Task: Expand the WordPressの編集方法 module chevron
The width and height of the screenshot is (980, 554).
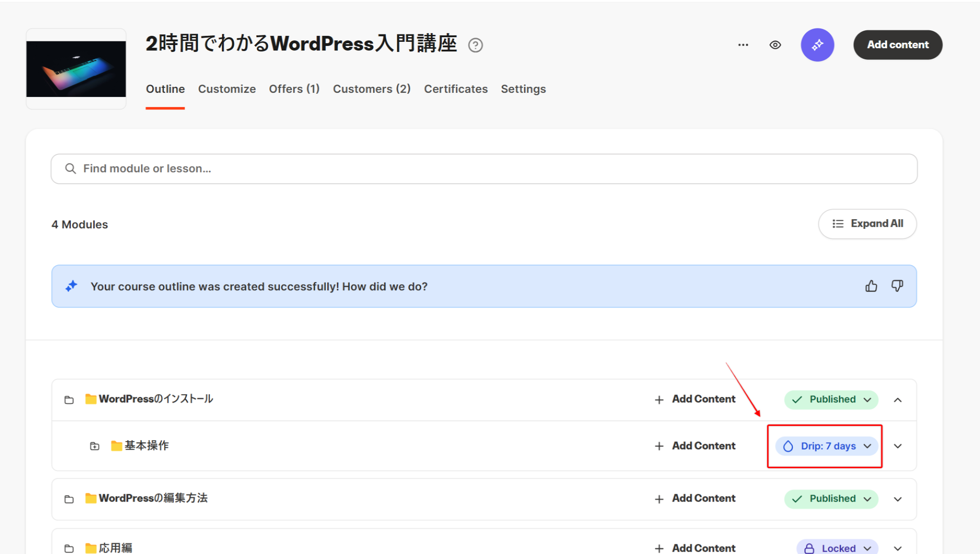Action: (897, 499)
